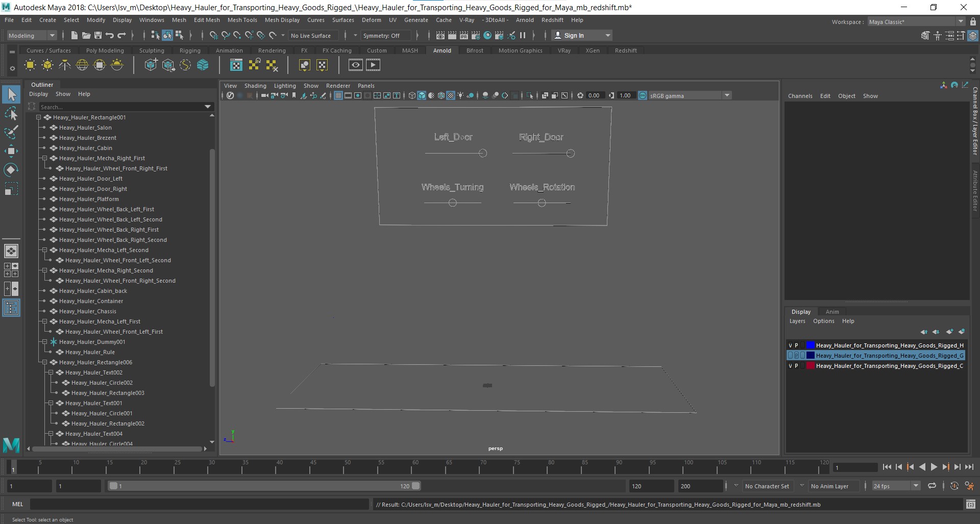Collapse the Heavy_Hauler_Dummy001 node
This screenshot has height=524, width=980.
44,342
